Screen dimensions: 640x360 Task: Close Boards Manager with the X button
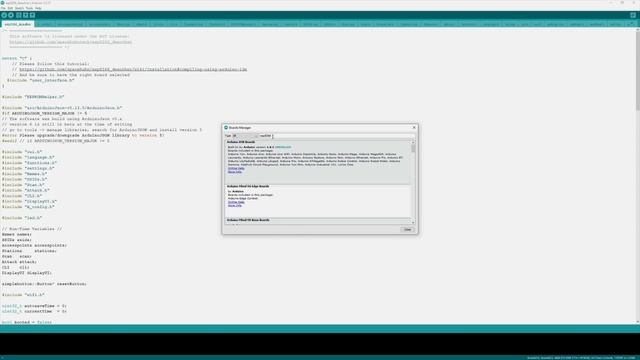pyautogui.click(x=414, y=127)
